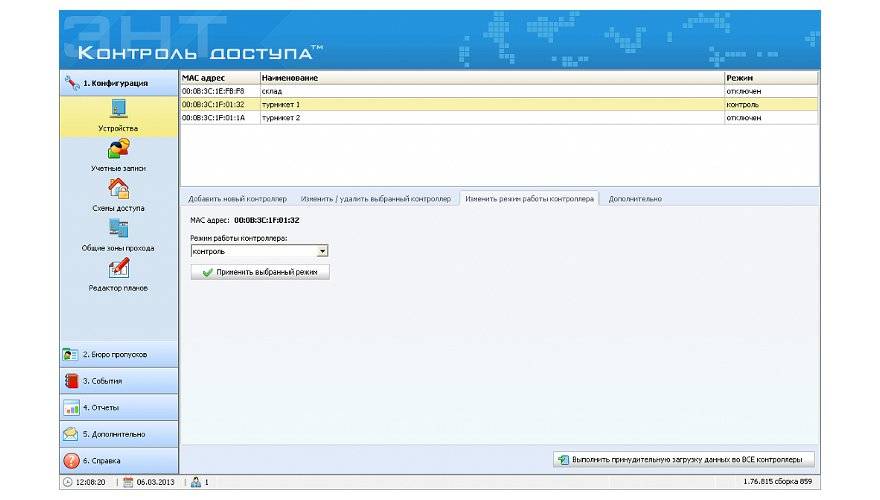This screenshot has width=880, height=500.
Task: Switch to the Дополнительно tab
Action: coord(635,199)
